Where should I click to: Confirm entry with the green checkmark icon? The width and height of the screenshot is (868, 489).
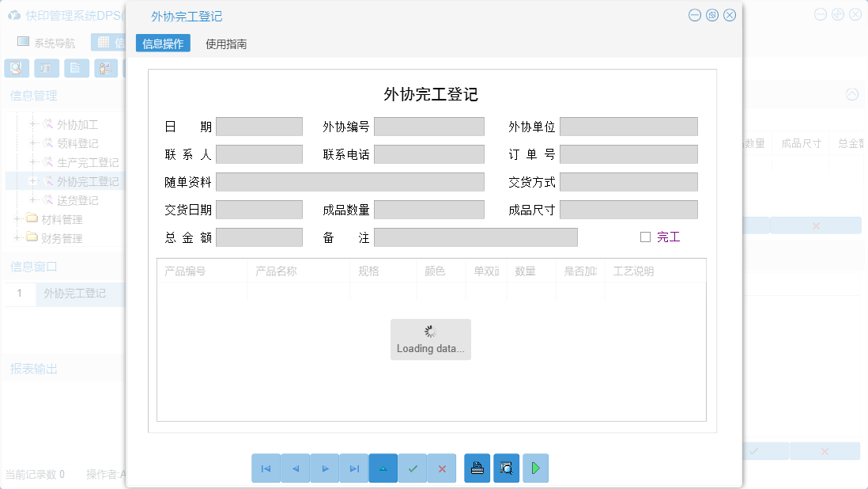(x=413, y=468)
